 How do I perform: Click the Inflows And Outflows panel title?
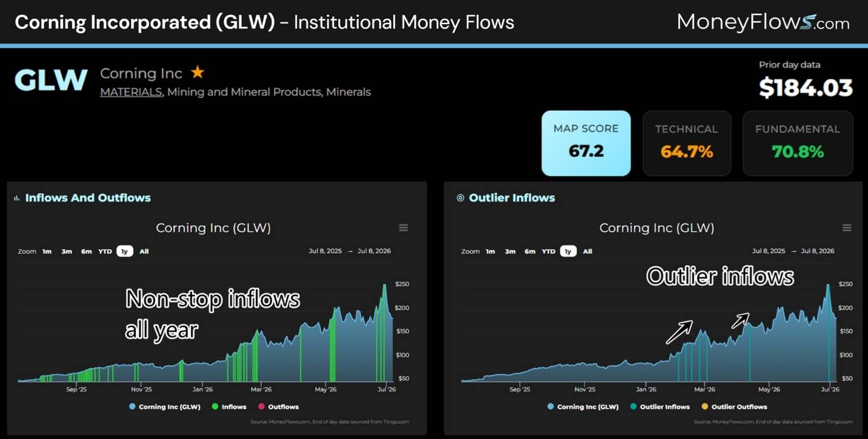(x=88, y=198)
